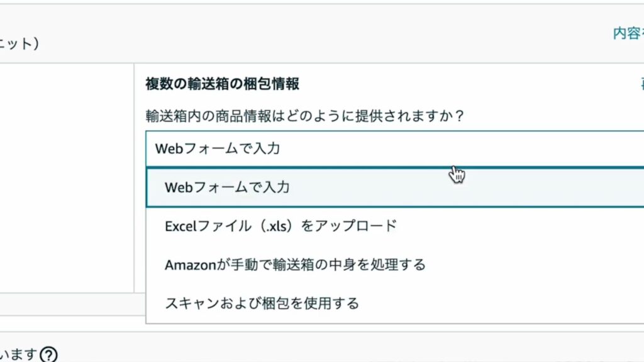
Task: Open the 内容 link at top right
Action: [x=628, y=34]
